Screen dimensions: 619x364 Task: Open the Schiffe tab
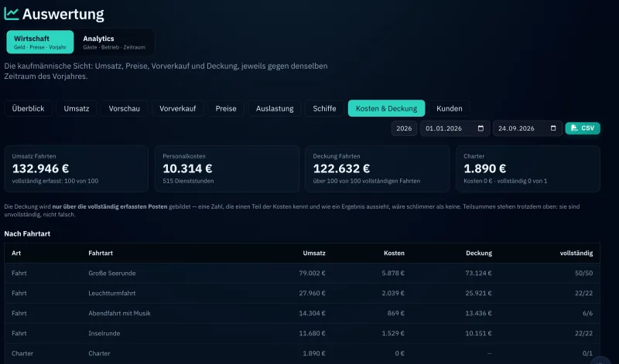point(324,108)
